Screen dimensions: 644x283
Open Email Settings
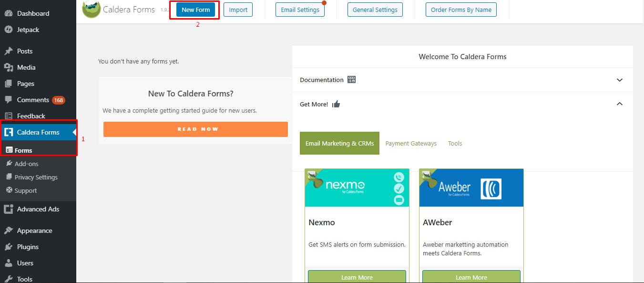300,10
